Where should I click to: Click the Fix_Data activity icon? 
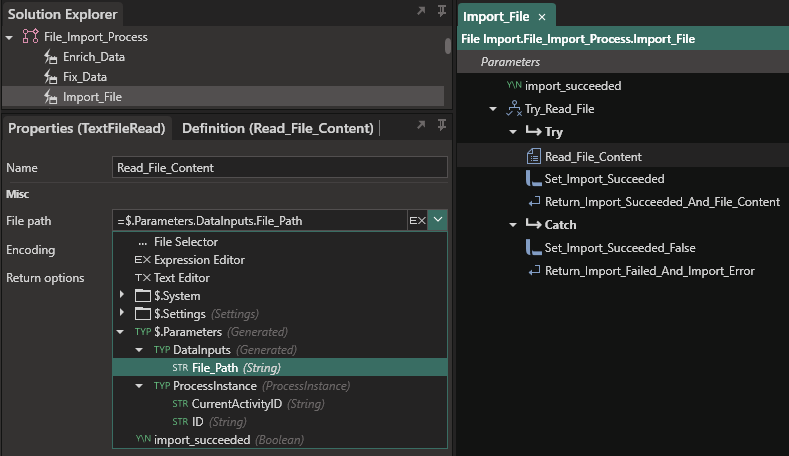(x=50, y=77)
